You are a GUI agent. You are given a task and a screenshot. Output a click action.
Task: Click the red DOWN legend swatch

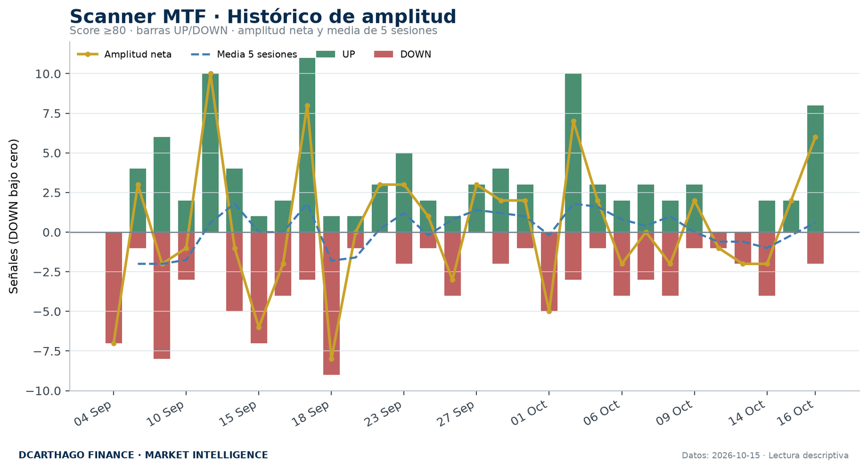click(x=384, y=54)
